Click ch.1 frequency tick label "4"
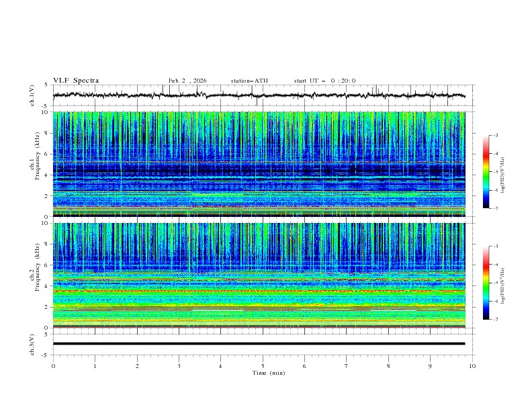Screen dimensions: 532x411 point(48,175)
